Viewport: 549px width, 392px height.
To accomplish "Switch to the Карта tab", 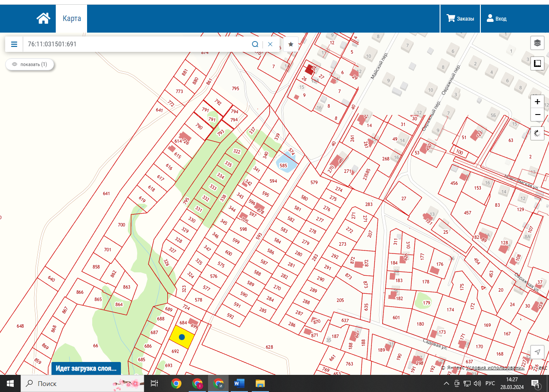I will 72,19.
